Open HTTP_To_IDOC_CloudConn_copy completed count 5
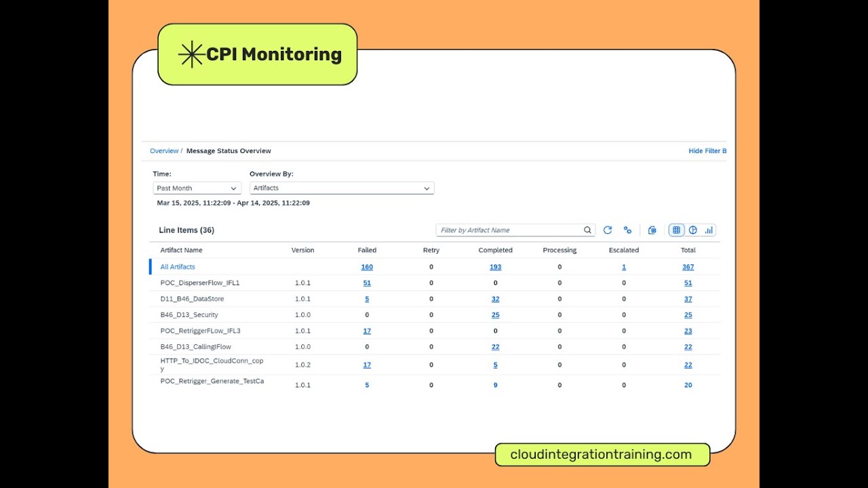 496,365
